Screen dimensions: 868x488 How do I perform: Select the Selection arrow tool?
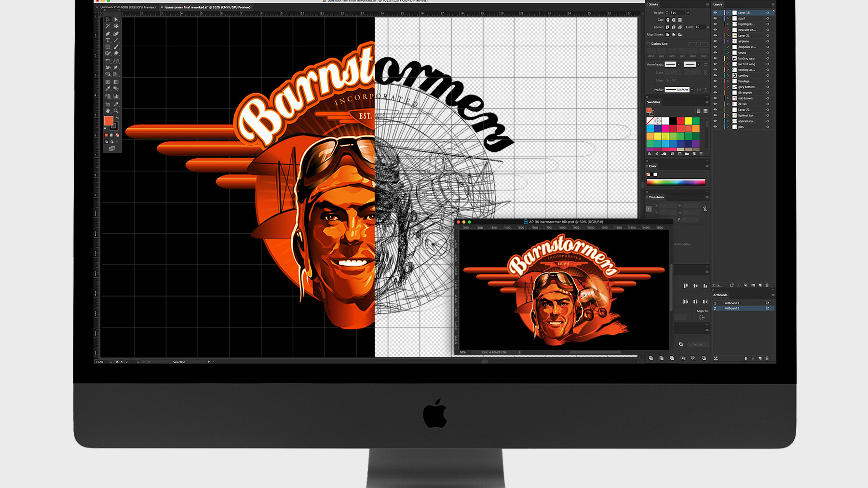(x=108, y=20)
